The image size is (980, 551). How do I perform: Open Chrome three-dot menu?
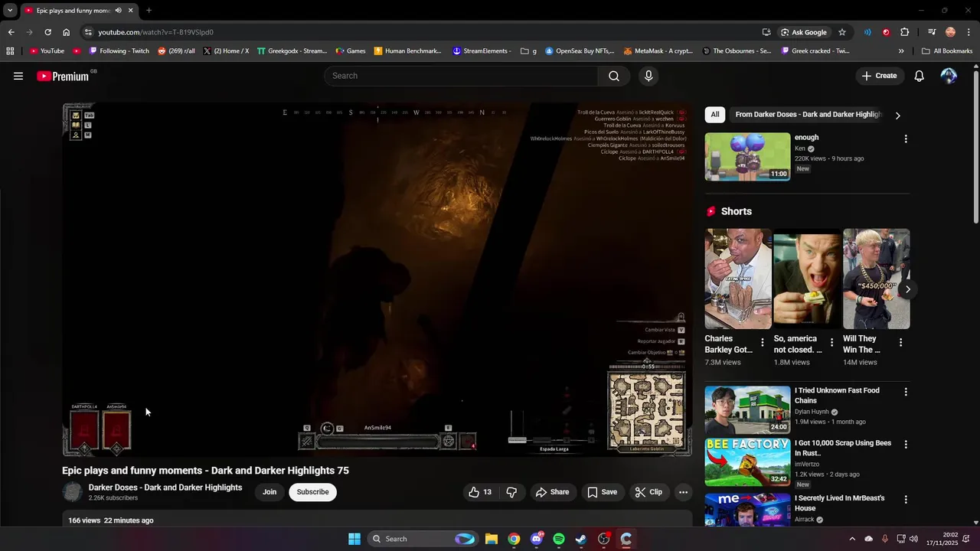[x=969, y=32]
